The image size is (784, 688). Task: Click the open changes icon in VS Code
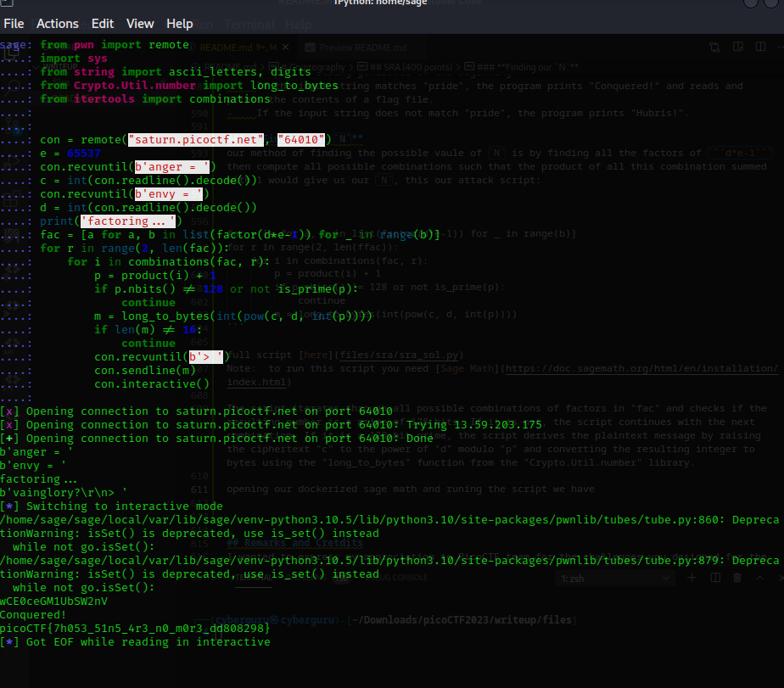coord(715,47)
